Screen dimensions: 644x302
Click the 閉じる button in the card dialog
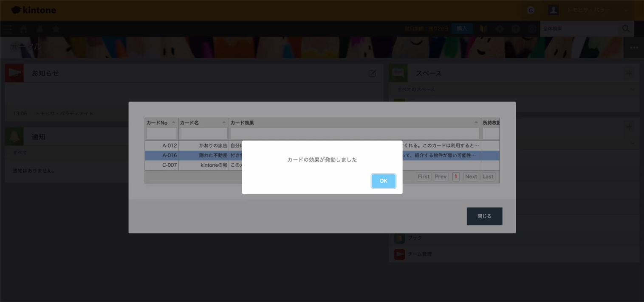[484, 216]
